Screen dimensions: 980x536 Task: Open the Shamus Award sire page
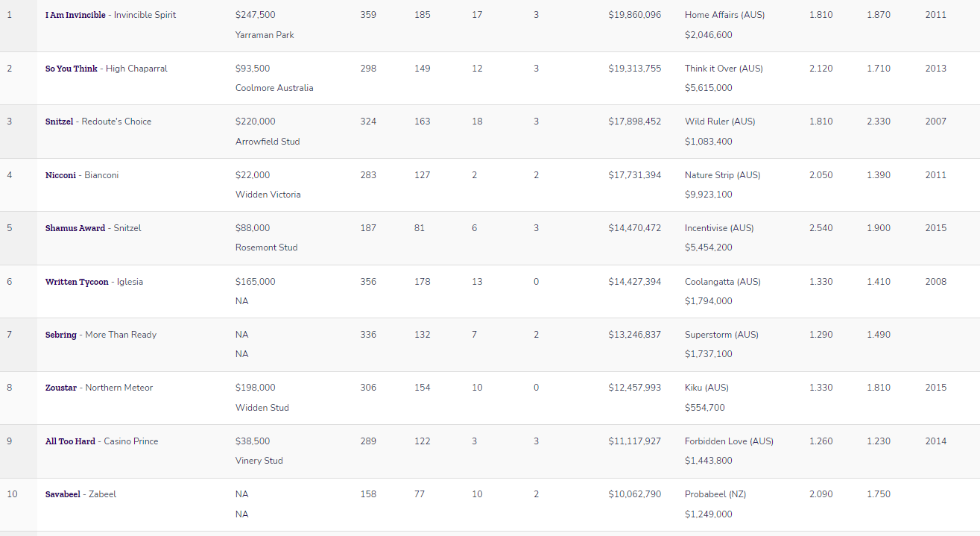[x=75, y=228]
